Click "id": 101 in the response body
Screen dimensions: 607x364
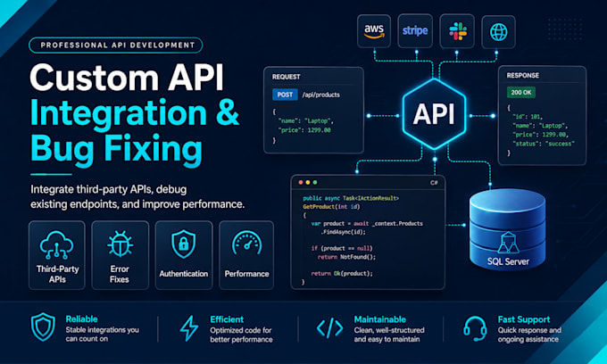pyautogui.click(x=528, y=117)
